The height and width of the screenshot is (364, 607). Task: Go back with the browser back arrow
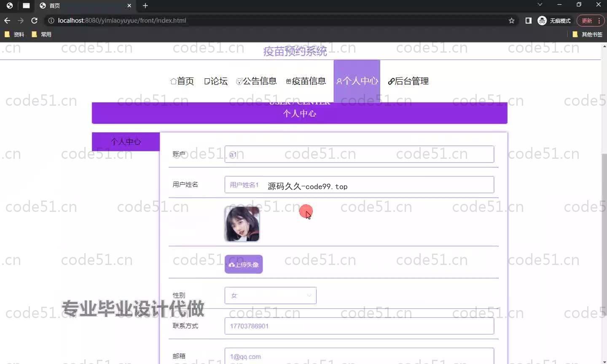pyautogui.click(x=7, y=20)
